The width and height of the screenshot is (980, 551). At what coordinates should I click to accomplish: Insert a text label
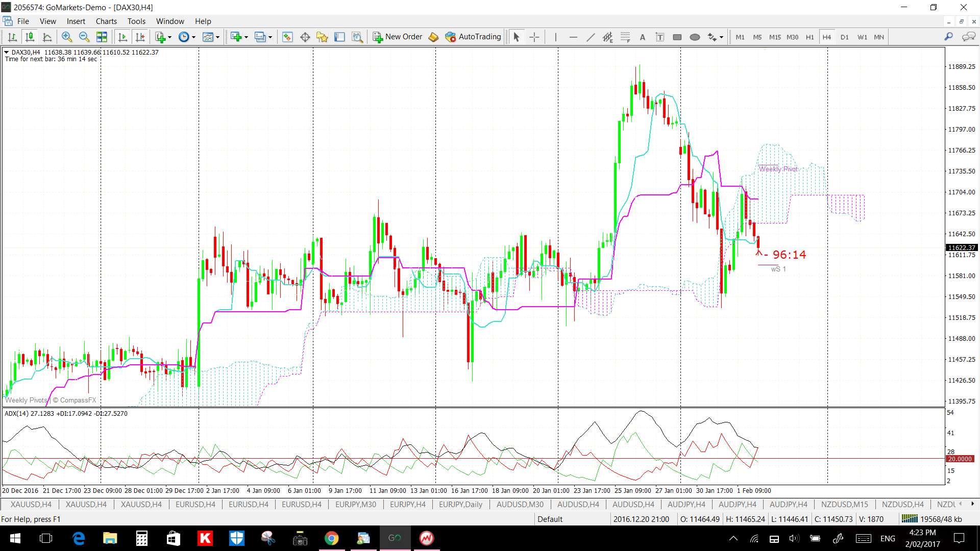click(x=660, y=37)
